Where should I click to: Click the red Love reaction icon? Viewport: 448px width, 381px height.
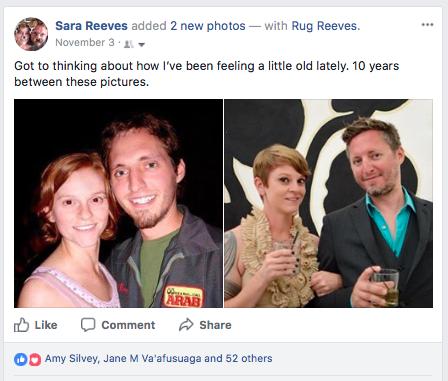[35, 359]
